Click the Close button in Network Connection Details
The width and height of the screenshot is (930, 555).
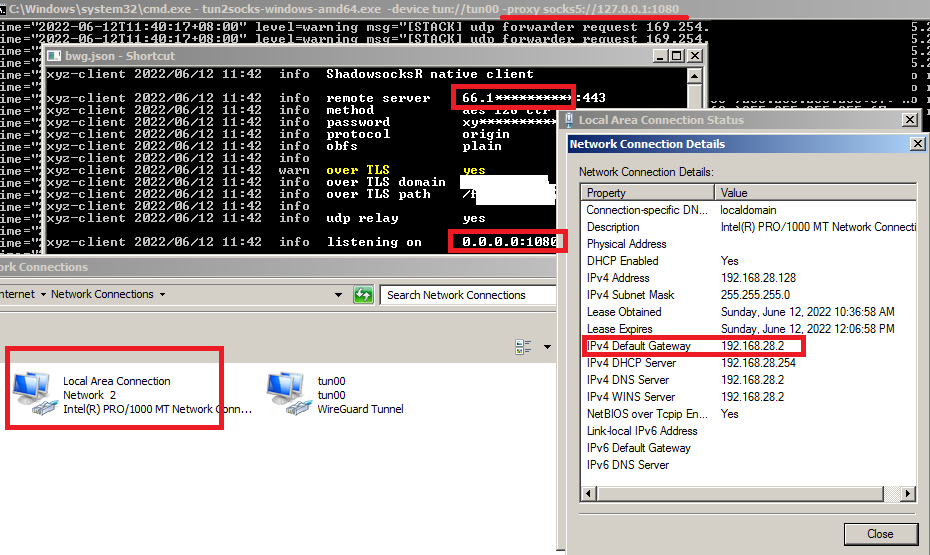tap(880, 534)
